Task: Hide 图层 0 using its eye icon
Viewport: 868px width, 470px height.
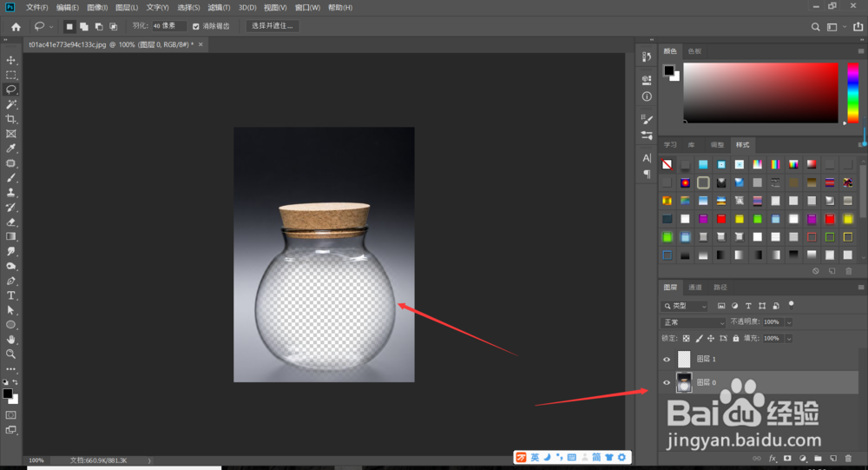Action: (667, 382)
